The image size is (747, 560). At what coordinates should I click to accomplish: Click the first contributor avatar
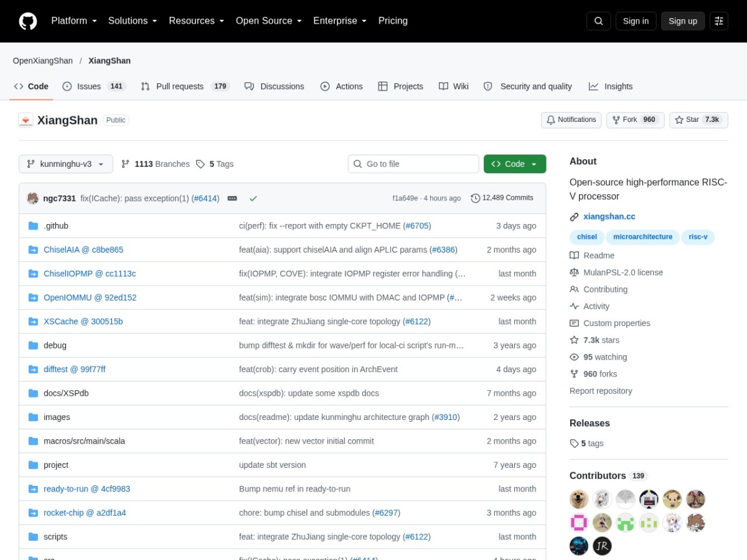579,499
